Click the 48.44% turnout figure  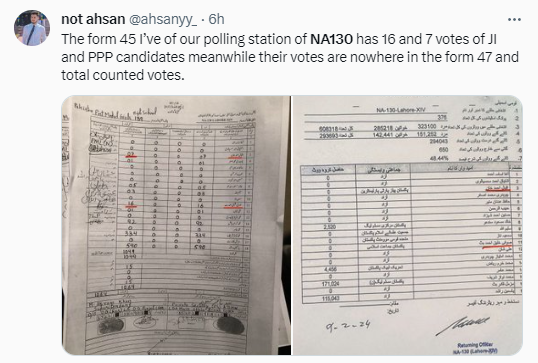pos(439,159)
